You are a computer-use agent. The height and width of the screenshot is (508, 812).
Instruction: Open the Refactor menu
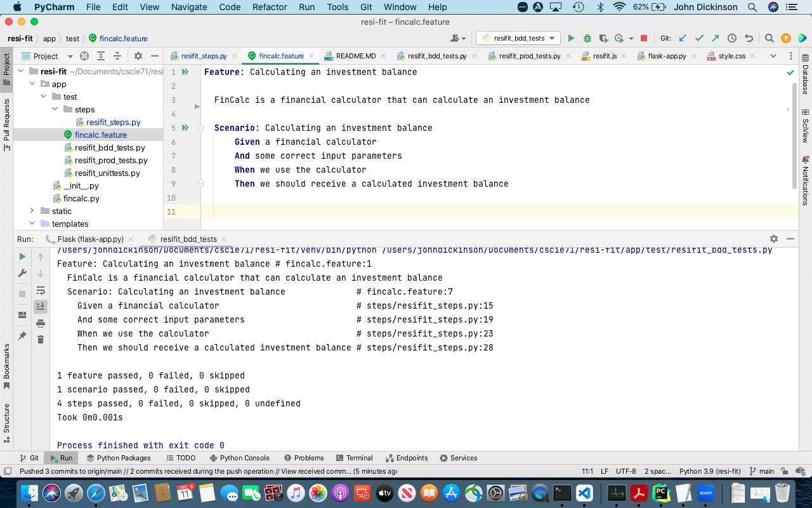pyautogui.click(x=269, y=7)
